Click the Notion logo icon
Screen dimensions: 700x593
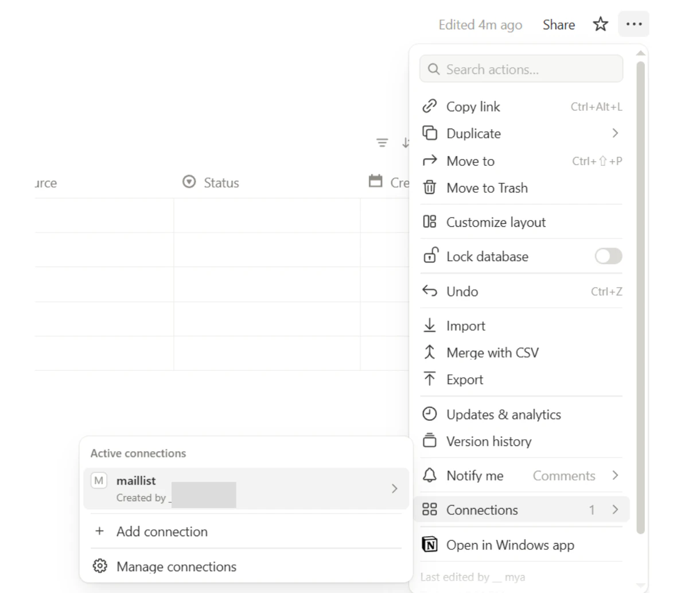click(430, 544)
